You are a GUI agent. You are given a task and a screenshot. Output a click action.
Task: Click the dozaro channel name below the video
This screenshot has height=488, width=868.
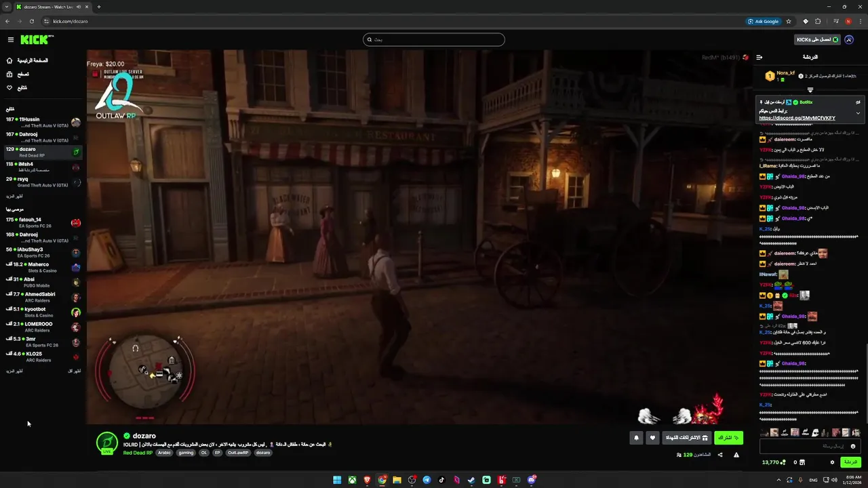tap(144, 436)
